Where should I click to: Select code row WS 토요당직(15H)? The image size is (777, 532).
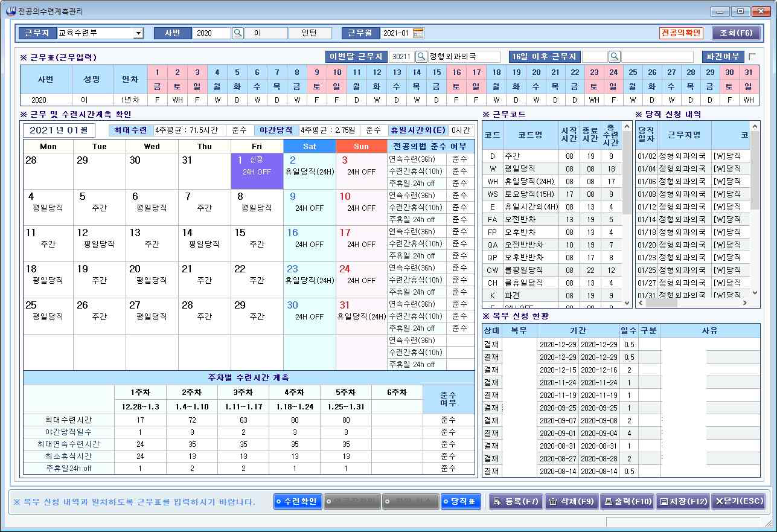click(551, 194)
